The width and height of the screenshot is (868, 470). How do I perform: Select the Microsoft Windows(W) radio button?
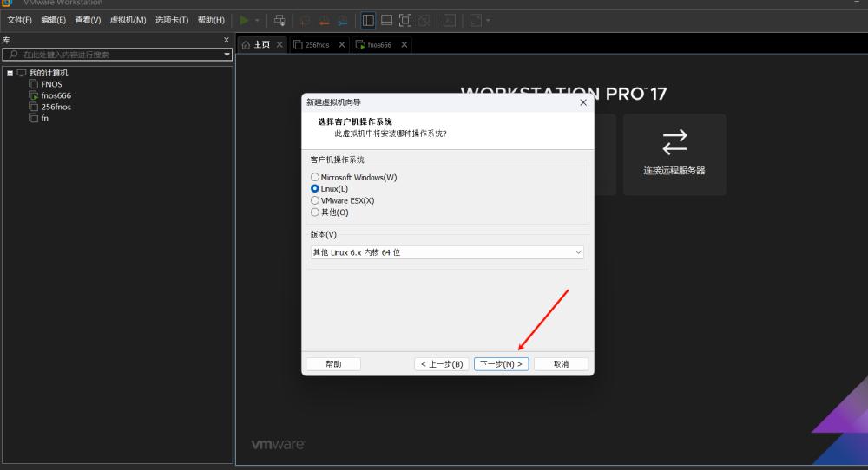(315, 177)
